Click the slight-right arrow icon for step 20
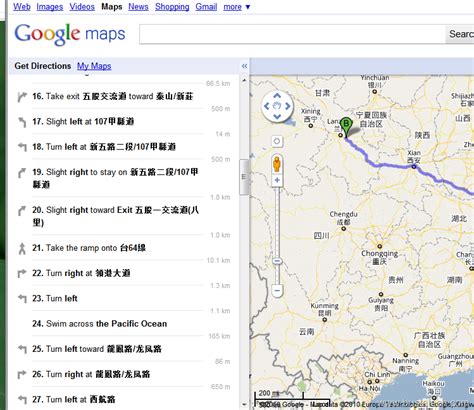This screenshot has height=410, width=474. pyautogui.click(x=22, y=211)
